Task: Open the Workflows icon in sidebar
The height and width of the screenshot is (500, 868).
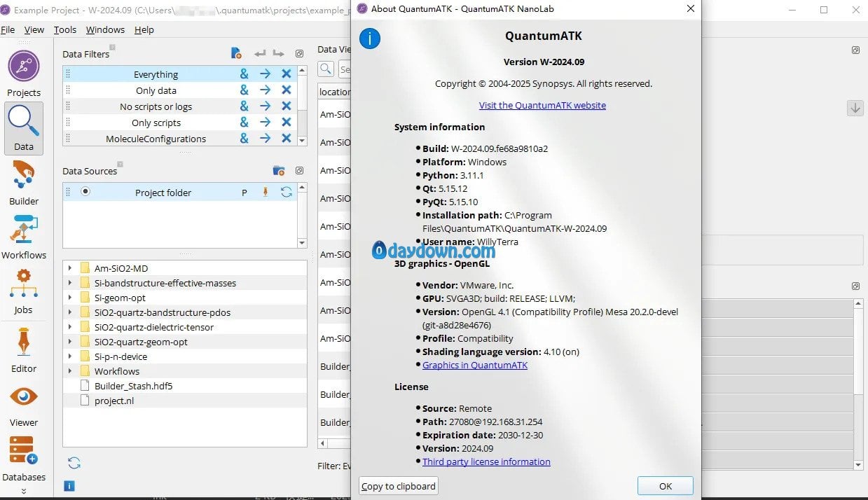Action: point(24,230)
